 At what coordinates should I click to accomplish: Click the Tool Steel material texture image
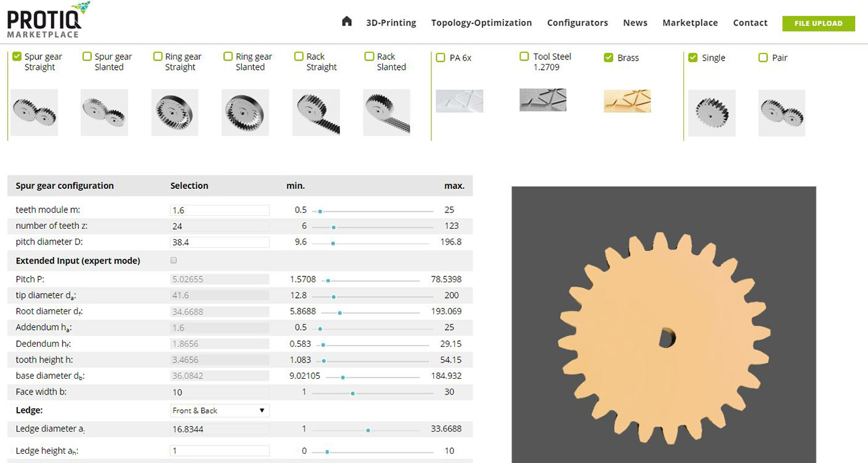point(542,100)
